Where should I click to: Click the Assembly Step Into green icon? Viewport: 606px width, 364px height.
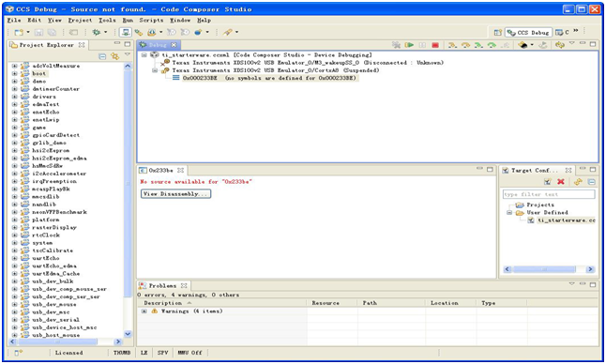coord(478,45)
